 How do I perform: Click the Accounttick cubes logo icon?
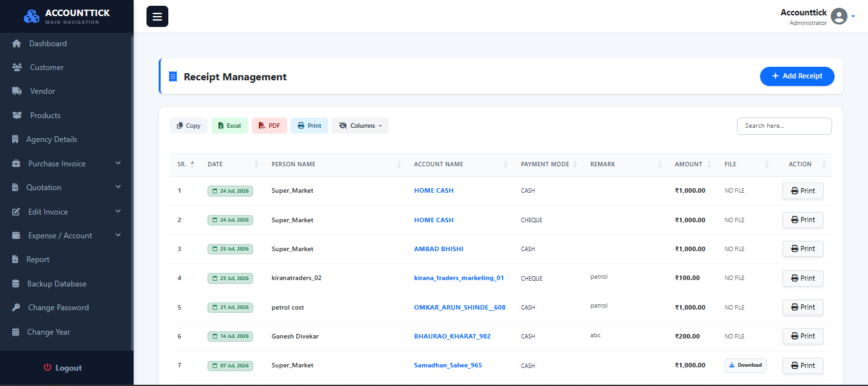[31, 17]
